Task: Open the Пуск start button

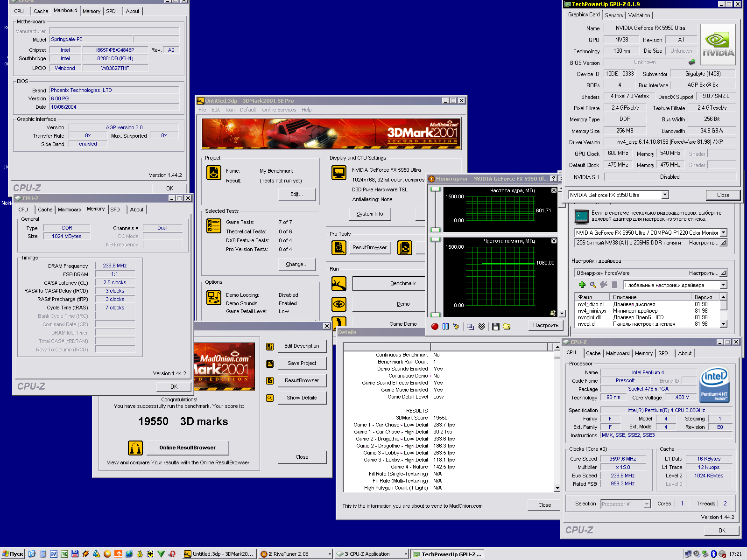Action: pyautogui.click(x=13, y=554)
